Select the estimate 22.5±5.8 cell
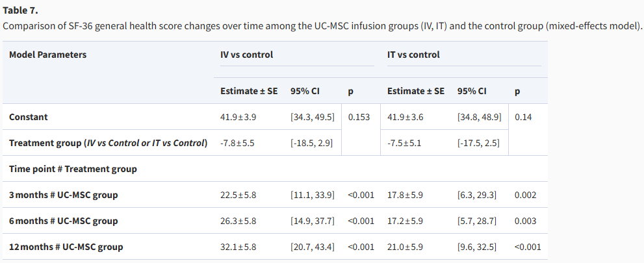This screenshot has height=263, width=644. (239, 195)
